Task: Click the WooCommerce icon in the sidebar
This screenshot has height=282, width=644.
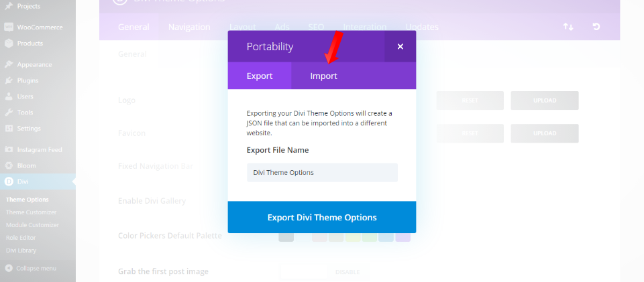Action: point(9,27)
